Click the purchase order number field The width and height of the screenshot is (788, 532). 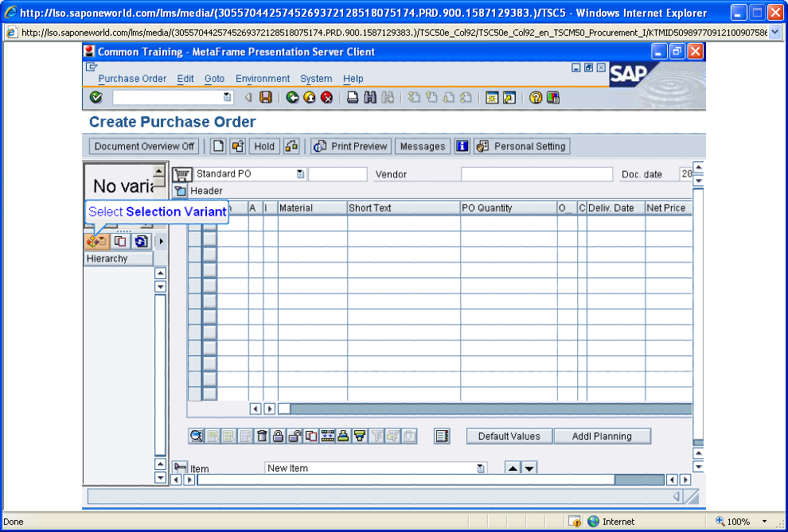click(x=337, y=175)
